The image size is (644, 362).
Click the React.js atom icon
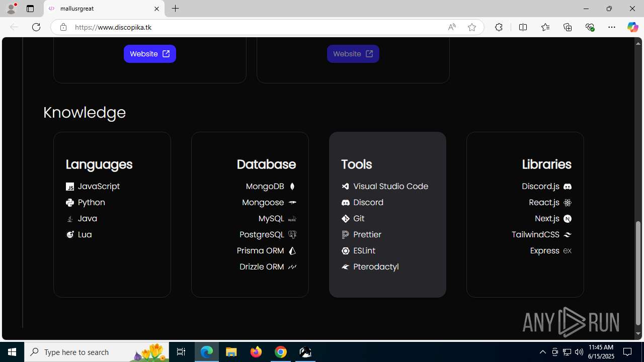click(x=568, y=203)
